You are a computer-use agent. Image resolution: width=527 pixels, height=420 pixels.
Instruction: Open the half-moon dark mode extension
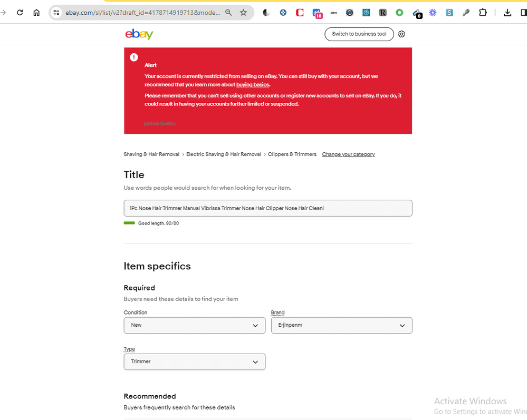pos(266,13)
